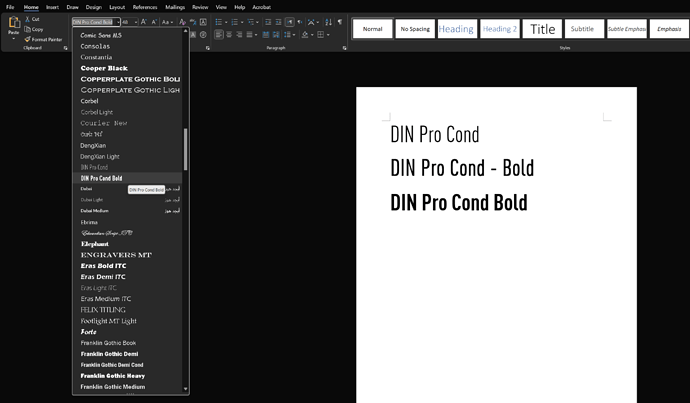Screen dimensions: 690x403
Task: Select Consolas from the font list
Action: point(95,46)
